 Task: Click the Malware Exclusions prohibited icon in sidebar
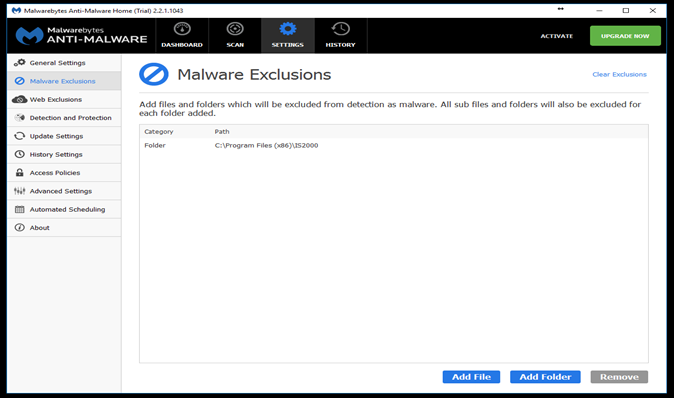pos(19,81)
